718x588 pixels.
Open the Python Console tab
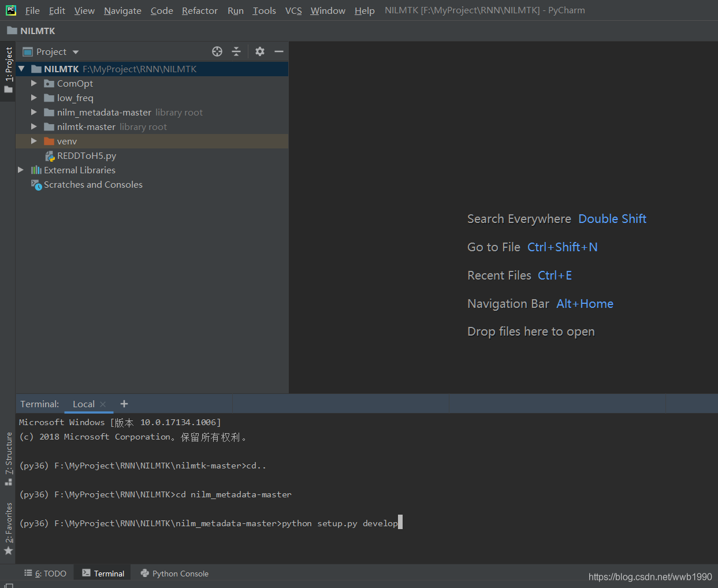pyautogui.click(x=174, y=573)
